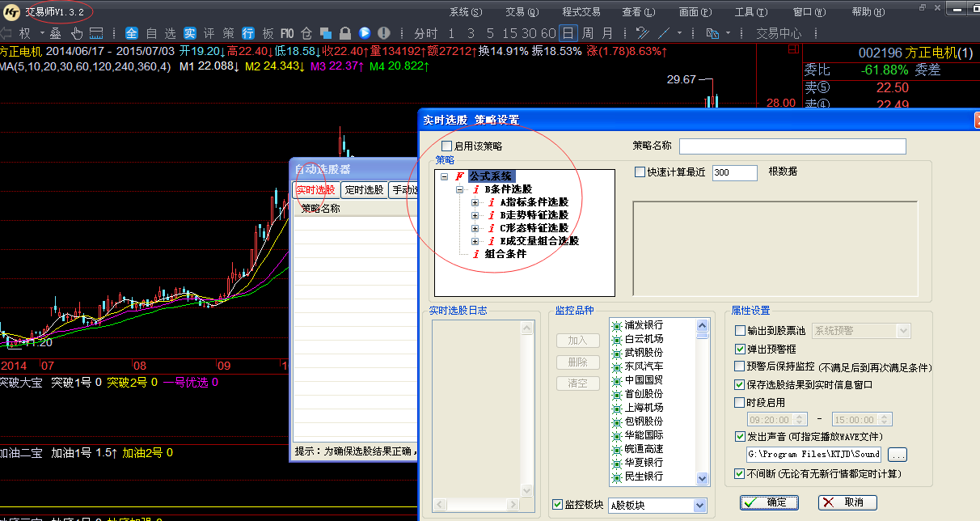This screenshot has height=521, width=980.
Task: Select the hand pan tool icon
Action: tap(77, 33)
